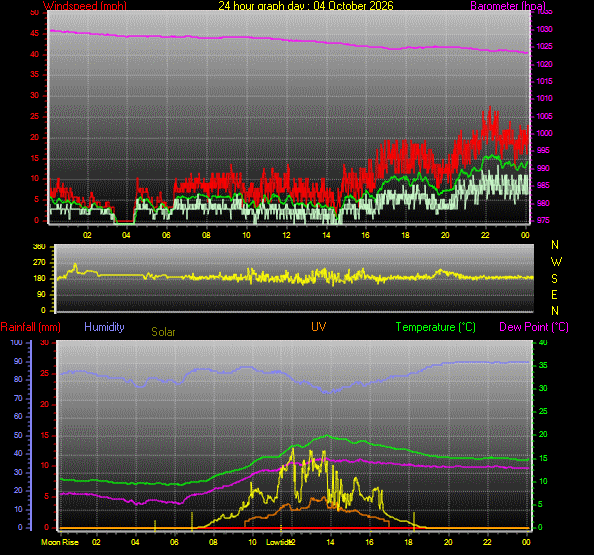Click the 985 value on the barometer axis
Image resolution: width=594 pixels, height=555 pixels.
tap(543, 185)
